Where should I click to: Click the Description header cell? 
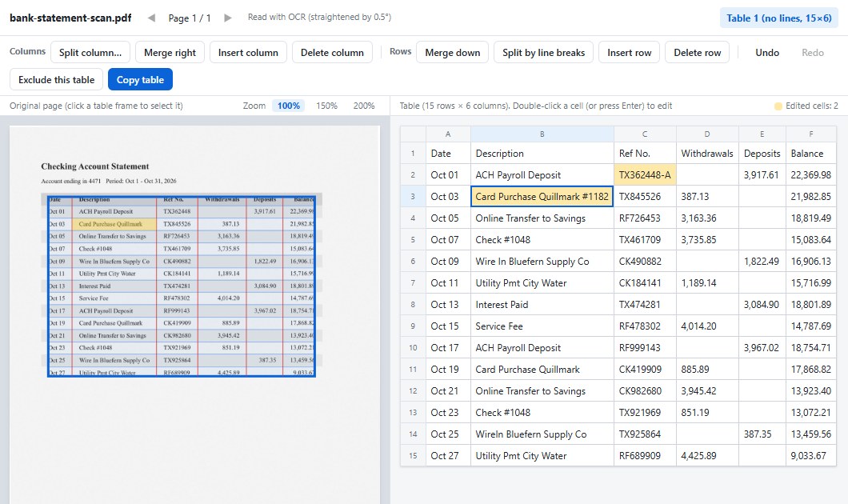pyautogui.click(x=542, y=154)
